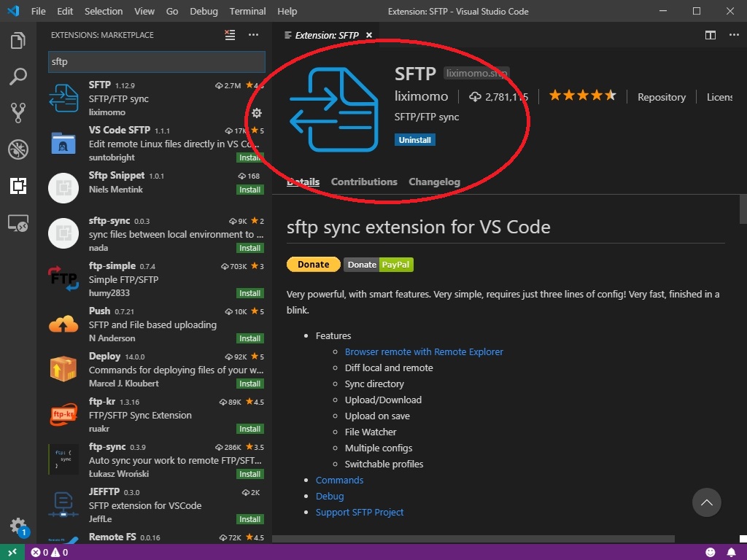Viewport: 747px width, 560px height.
Task: Open the Commands link
Action: tap(339, 480)
